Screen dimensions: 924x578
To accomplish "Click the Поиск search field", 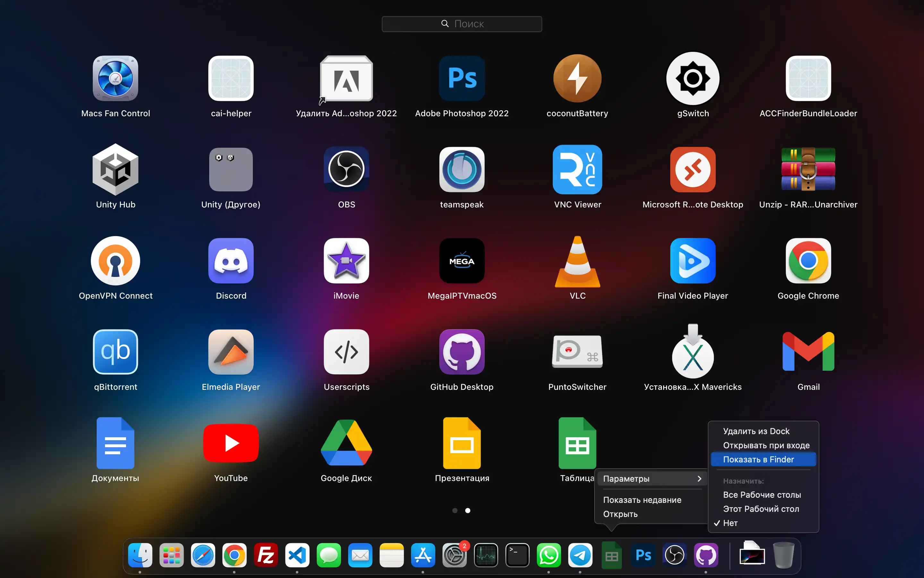I will tap(462, 24).
